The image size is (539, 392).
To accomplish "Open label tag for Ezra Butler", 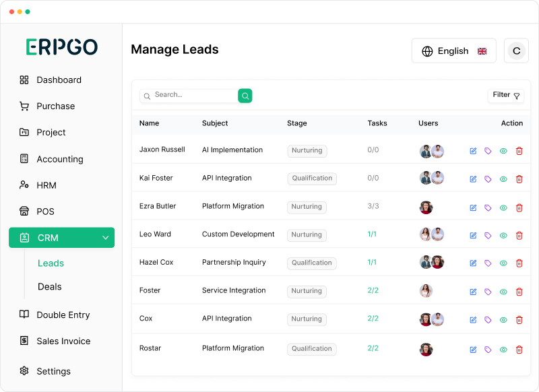I will coord(488,208).
